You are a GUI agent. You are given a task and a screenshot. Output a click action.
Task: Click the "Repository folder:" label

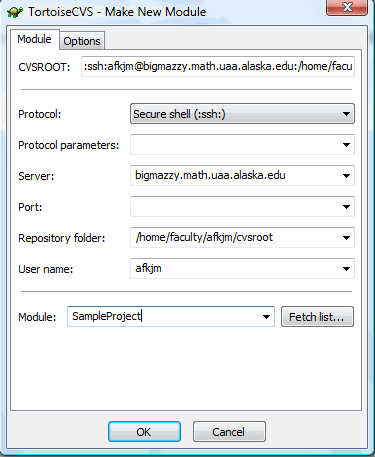pyautogui.click(x=62, y=238)
